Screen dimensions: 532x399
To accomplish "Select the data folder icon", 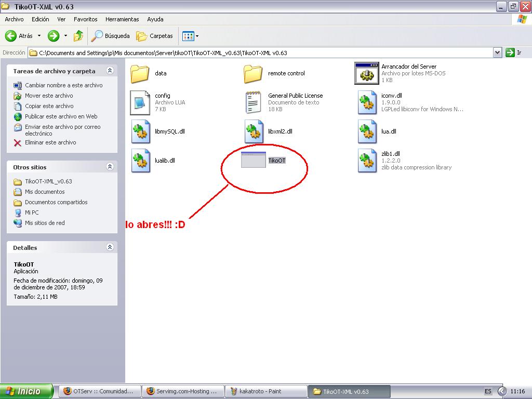I will 140,74.
